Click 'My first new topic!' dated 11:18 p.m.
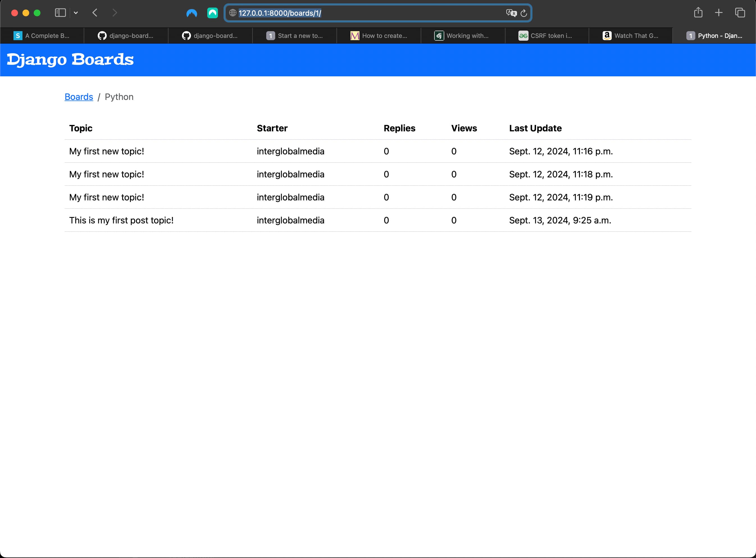The width and height of the screenshot is (756, 558). click(106, 174)
